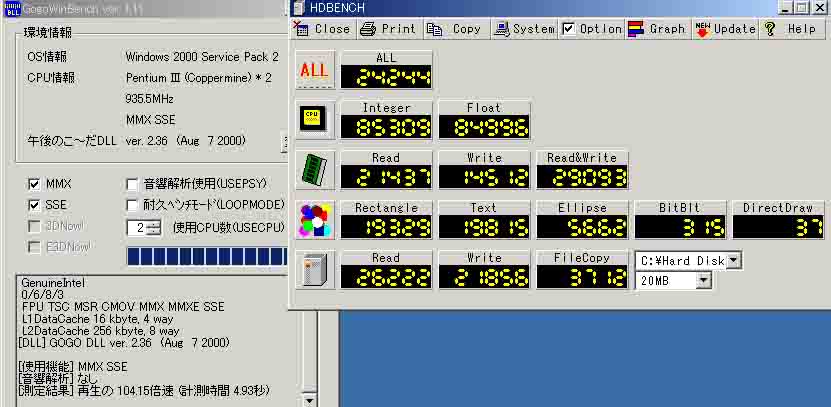The width and height of the screenshot is (831, 407).
Task: Uncheck the SSE checkbox
Action: [34, 205]
